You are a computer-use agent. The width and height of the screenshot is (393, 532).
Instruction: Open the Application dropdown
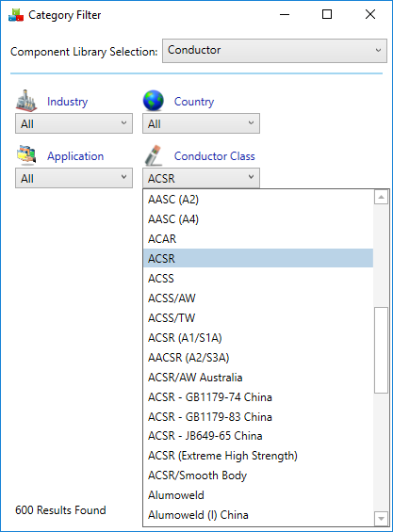click(74, 178)
